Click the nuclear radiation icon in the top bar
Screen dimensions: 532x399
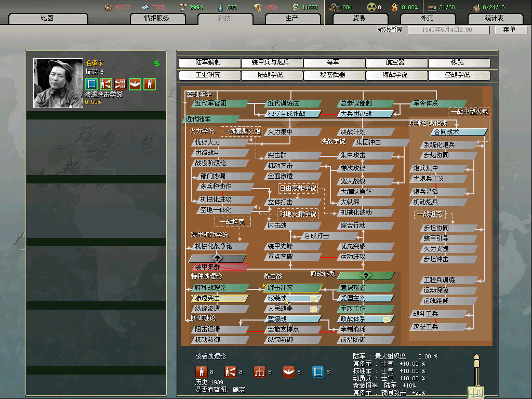pyautogui.click(x=371, y=7)
